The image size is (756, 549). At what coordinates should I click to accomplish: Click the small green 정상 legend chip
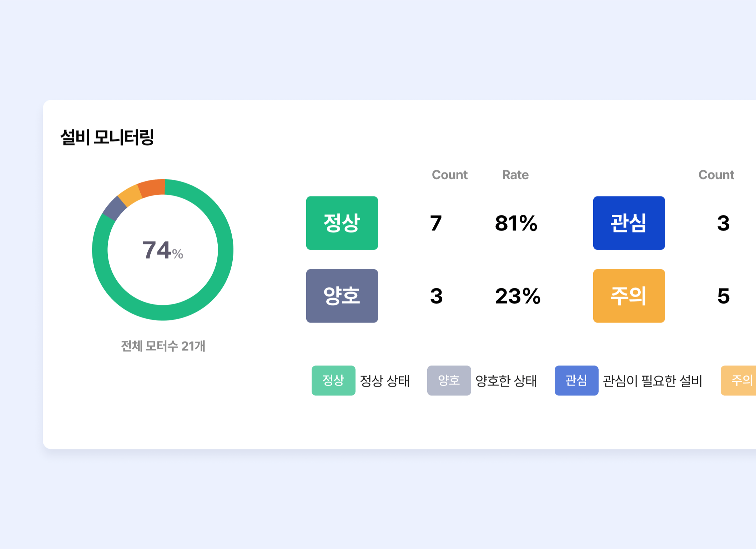(x=333, y=380)
